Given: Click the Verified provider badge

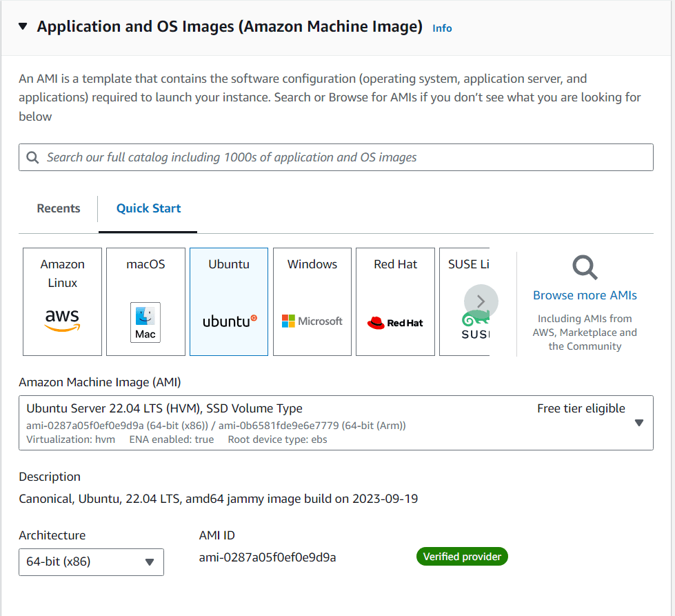Looking at the screenshot, I should [x=462, y=557].
